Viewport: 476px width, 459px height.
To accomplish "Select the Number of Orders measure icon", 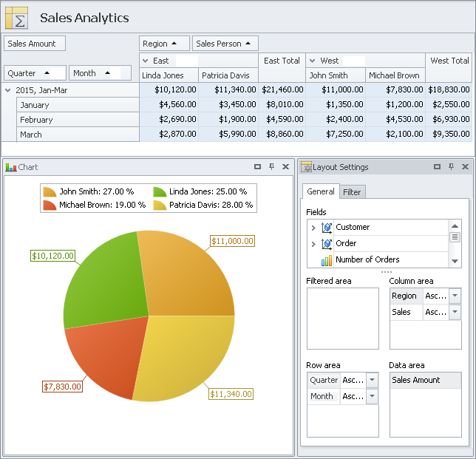I will point(327,260).
